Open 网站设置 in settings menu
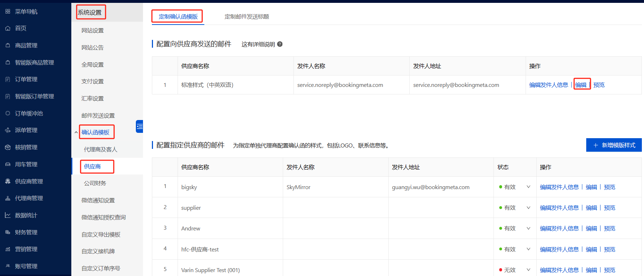 93,31
